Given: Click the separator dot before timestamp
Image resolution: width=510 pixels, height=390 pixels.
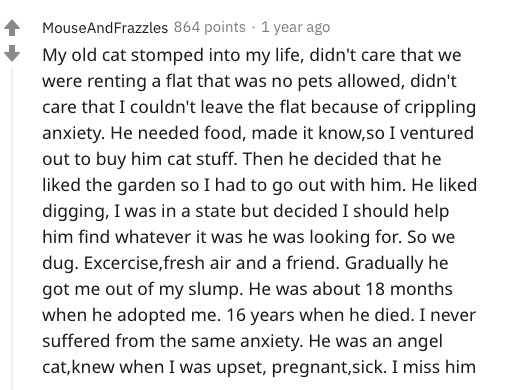Looking at the screenshot, I should point(253,28).
